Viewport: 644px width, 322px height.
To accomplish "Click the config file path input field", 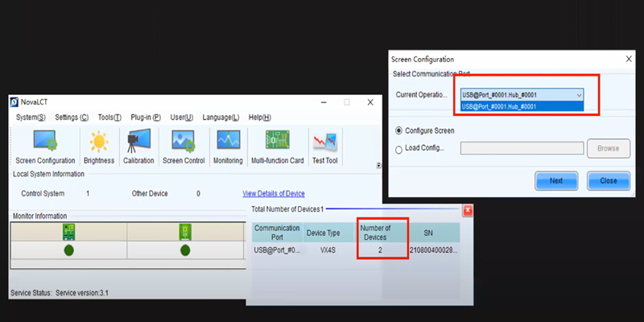I will coord(521,148).
